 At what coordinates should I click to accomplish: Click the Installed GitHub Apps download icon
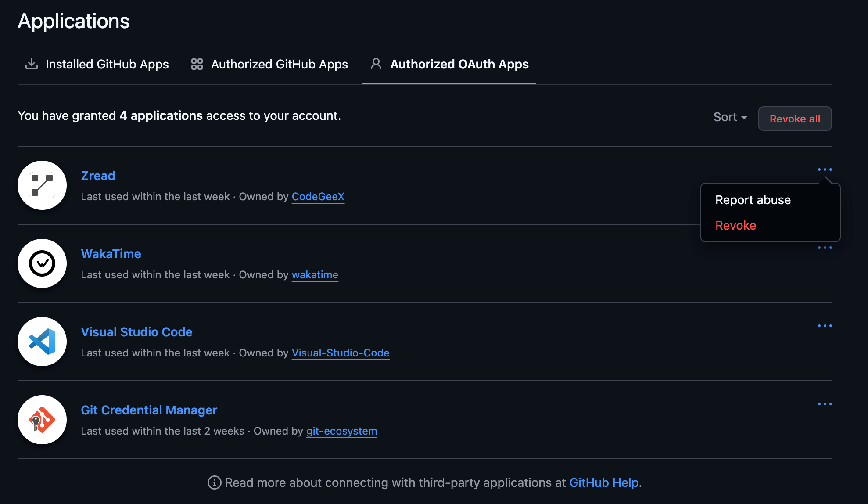tap(31, 64)
